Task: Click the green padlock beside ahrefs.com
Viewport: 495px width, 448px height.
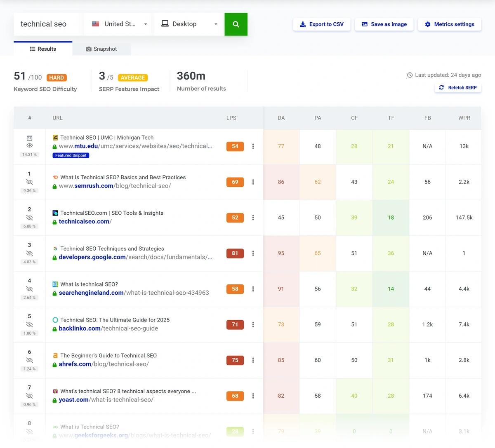Action: click(x=54, y=365)
